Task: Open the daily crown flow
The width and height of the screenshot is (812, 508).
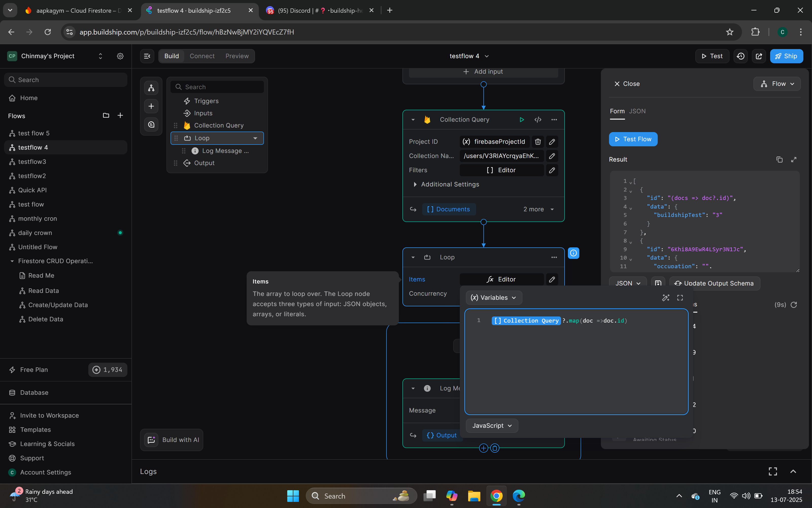Action: (66, 233)
